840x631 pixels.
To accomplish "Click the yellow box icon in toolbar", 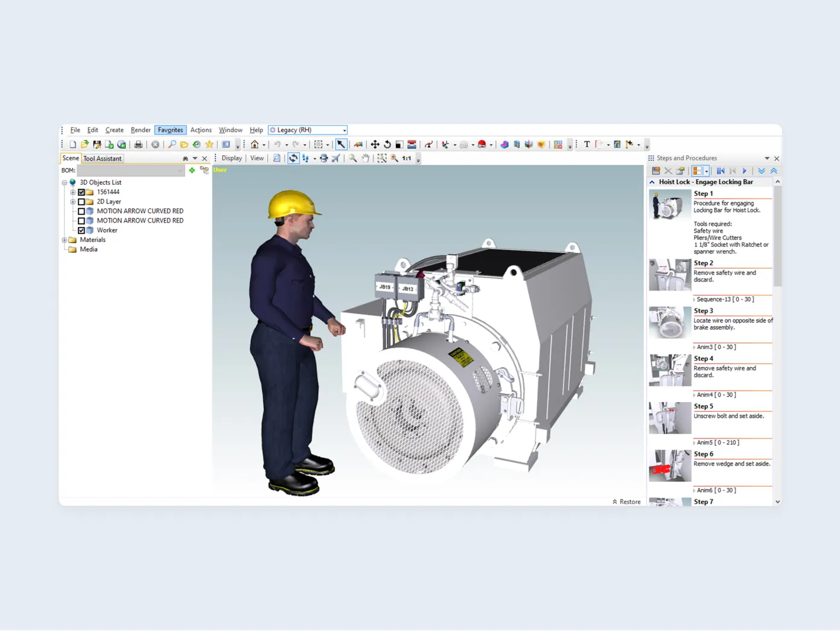I will pos(541,144).
